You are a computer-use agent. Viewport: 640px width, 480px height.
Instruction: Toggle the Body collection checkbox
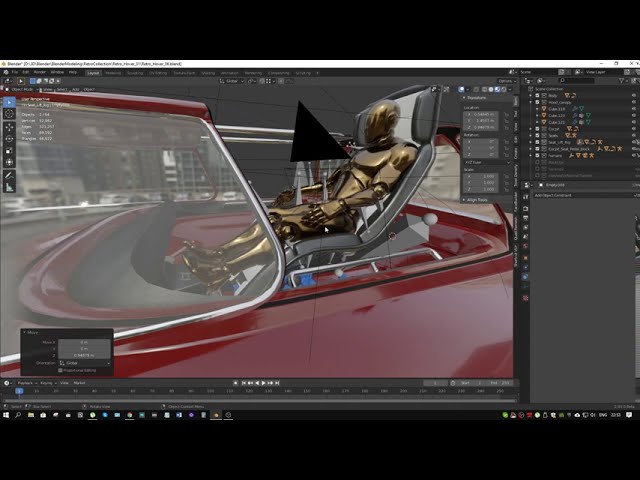[x=538, y=96]
